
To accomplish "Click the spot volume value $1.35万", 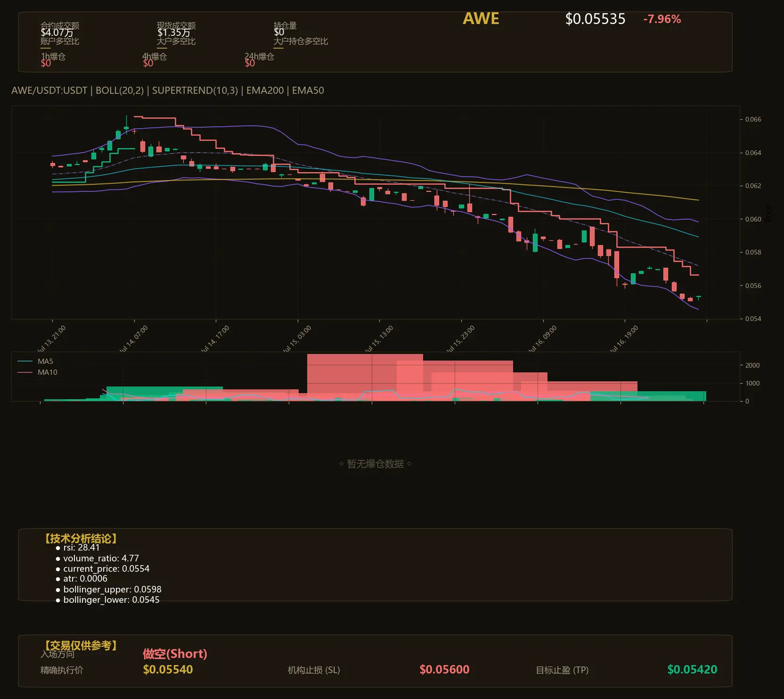I will coord(174,33).
